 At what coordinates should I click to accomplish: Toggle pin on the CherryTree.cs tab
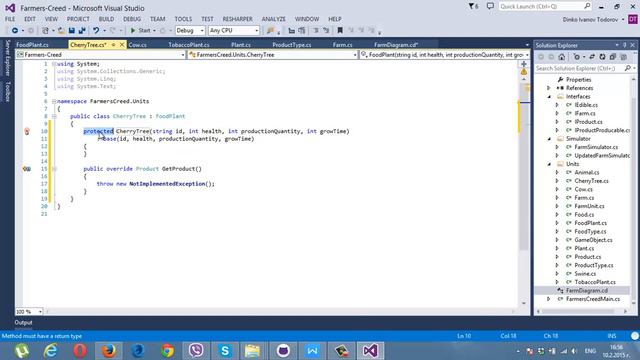[113, 44]
